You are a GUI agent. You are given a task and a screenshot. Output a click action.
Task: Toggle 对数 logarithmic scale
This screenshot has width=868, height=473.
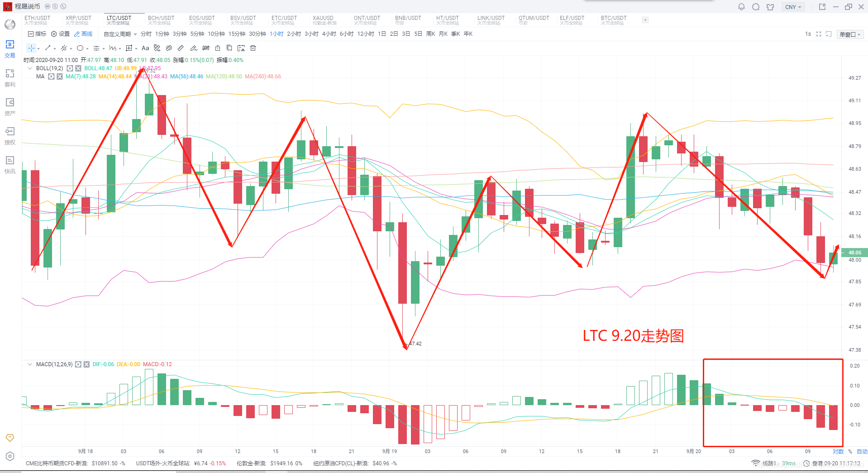click(838, 452)
